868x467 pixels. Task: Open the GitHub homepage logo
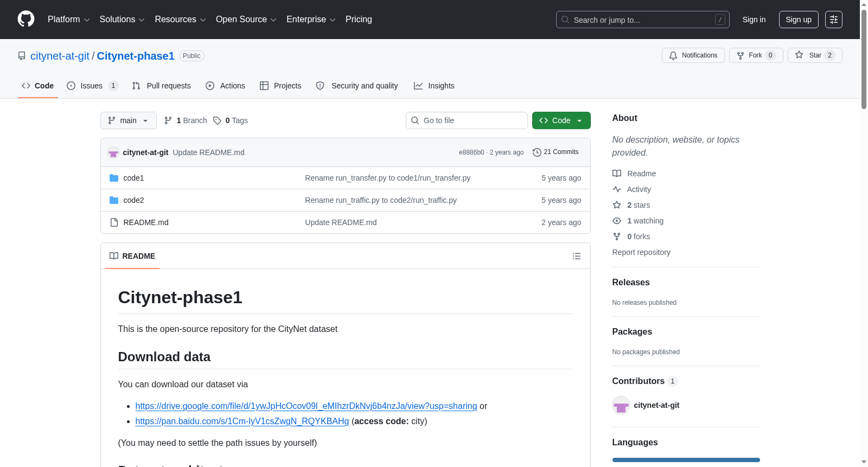pyautogui.click(x=26, y=19)
